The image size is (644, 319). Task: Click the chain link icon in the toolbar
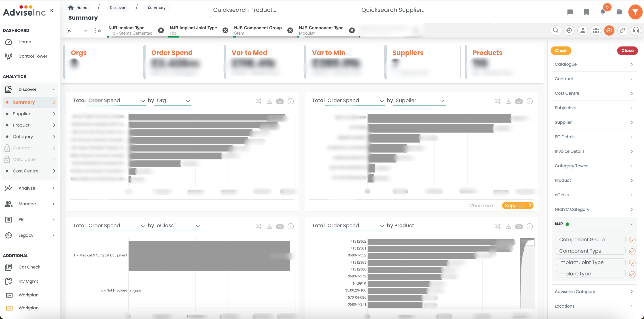pyautogui.click(x=623, y=30)
